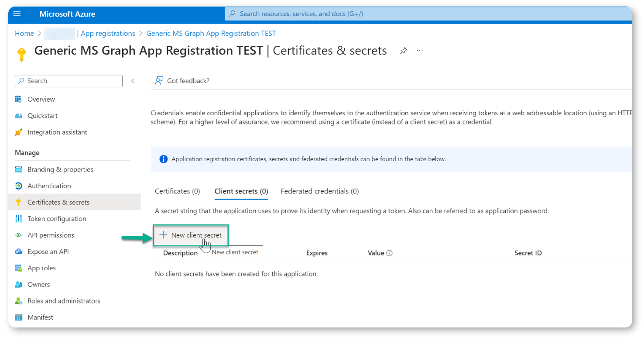644x341 pixels.
Task: Open the App registrations breadcrumb
Action: coord(108,34)
